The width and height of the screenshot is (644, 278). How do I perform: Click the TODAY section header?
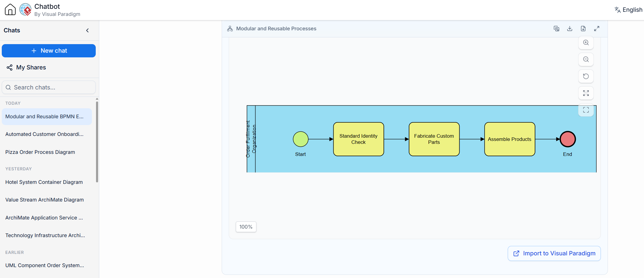point(13,103)
